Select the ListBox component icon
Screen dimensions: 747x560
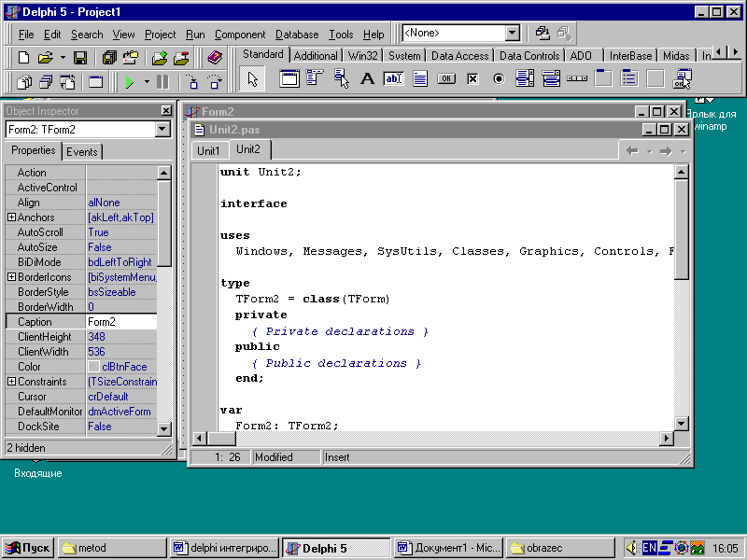click(525, 78)
